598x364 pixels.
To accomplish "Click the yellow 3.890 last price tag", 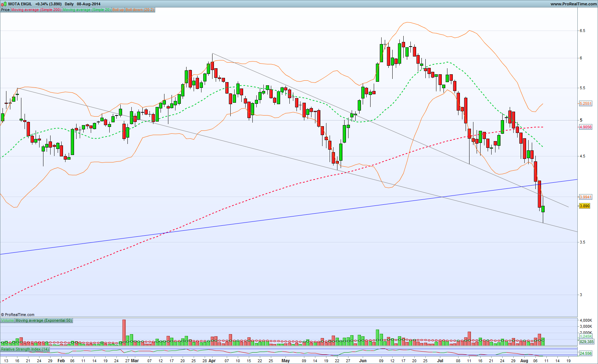I will [585, 206].
